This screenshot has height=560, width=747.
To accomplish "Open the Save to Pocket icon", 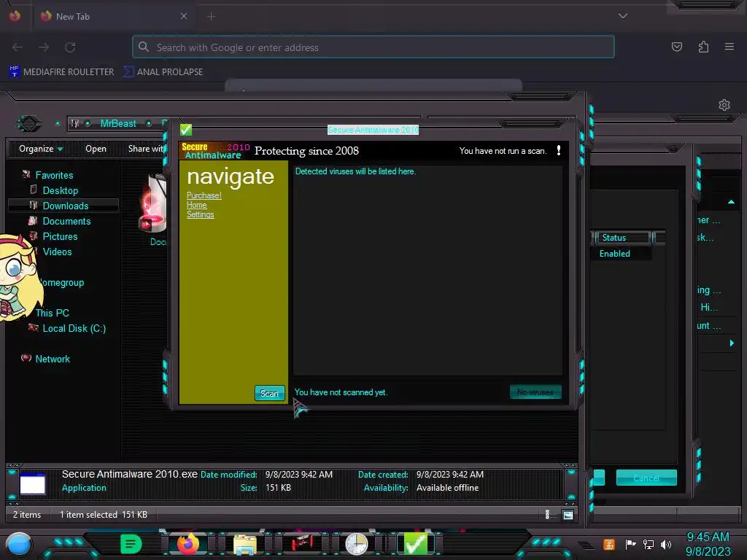I will click(676, 47).
